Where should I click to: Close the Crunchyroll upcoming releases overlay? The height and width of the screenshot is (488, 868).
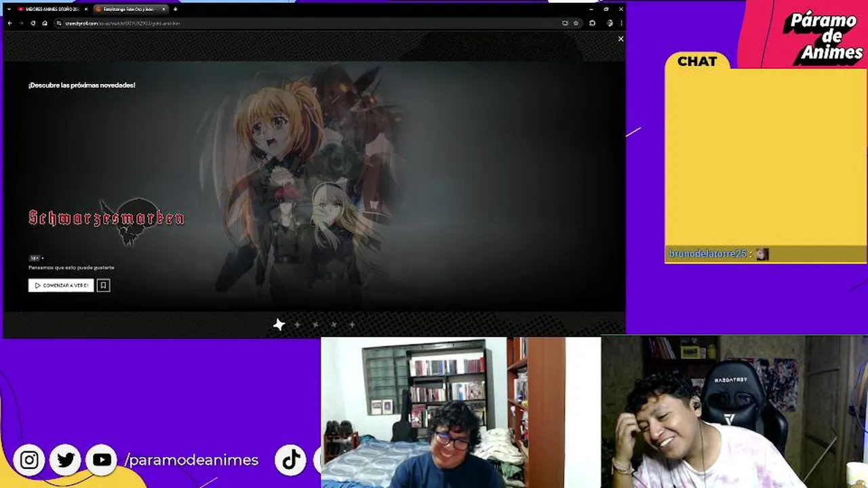(620, 39)
